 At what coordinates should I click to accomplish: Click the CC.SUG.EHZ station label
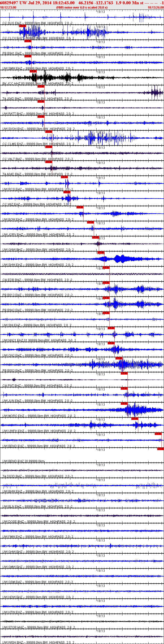pyautogui.click(x=38, y=23)
